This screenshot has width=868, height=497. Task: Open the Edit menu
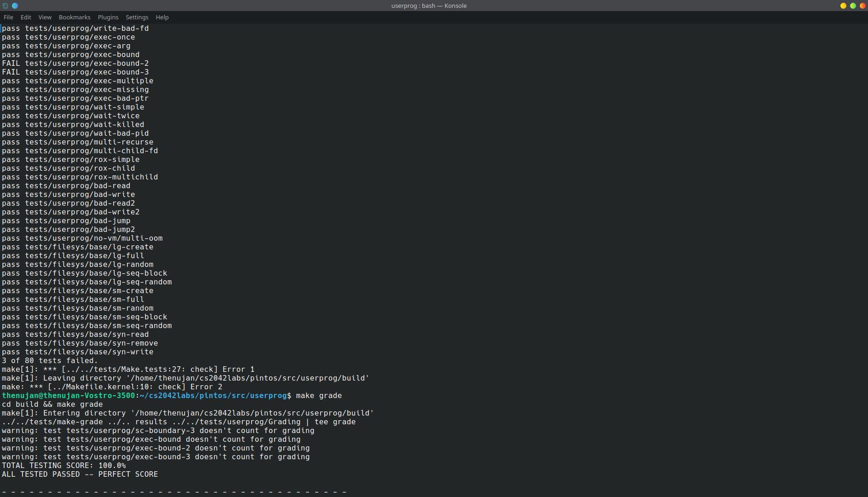[26, 17]
